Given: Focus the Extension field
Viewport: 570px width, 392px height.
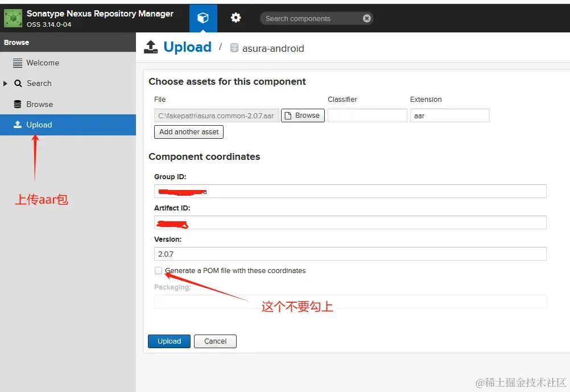Looking at the screenshot, I should 449,115.
